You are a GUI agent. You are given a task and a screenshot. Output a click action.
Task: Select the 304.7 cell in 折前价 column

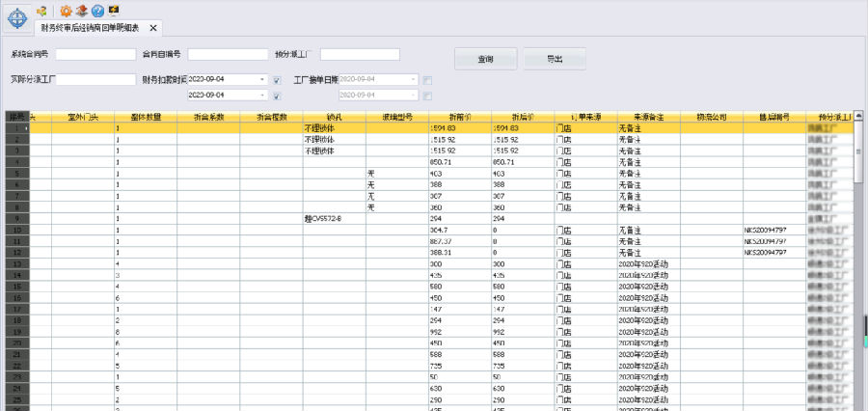(459, 230)
